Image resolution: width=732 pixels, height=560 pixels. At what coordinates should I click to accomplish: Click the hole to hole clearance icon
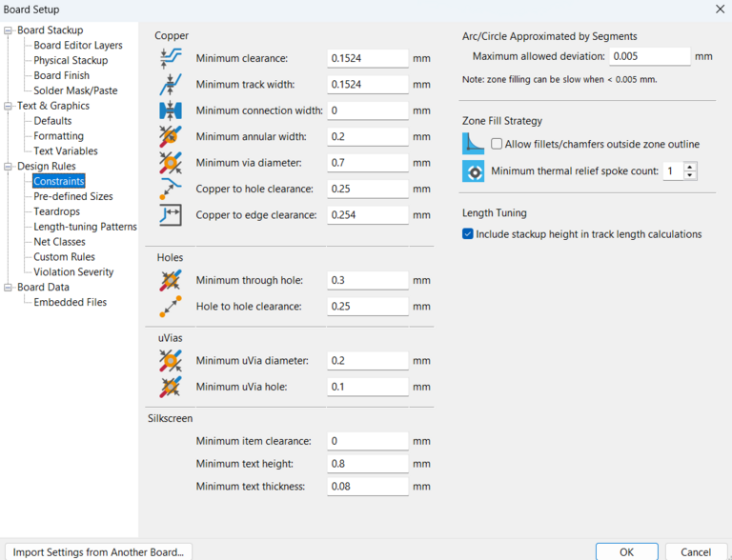(171, 307)
